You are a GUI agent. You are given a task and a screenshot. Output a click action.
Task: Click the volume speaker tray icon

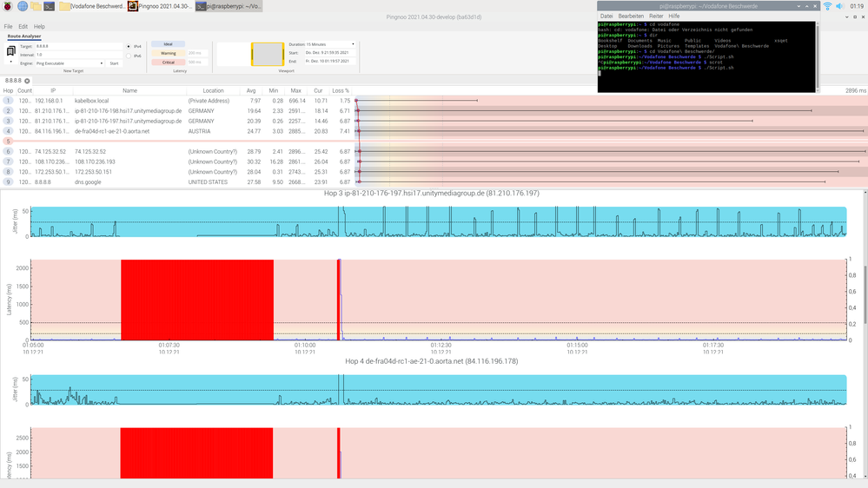point(839,6)
